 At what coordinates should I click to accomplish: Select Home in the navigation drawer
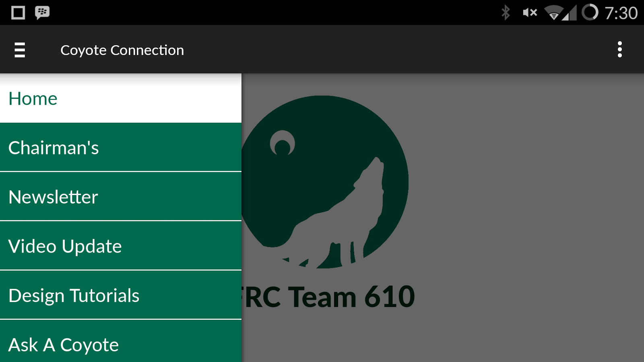[x=121, y=98]
